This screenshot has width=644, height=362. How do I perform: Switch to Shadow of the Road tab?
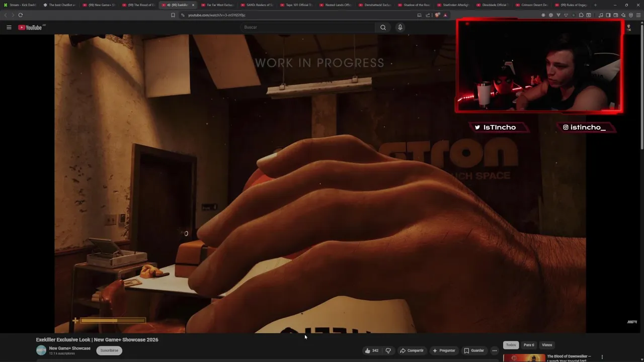click(x=414, y=5)
